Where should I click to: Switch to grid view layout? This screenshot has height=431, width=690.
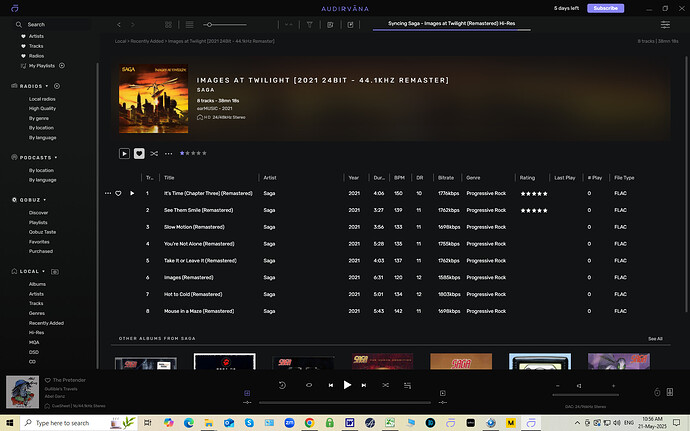point(168,25)
